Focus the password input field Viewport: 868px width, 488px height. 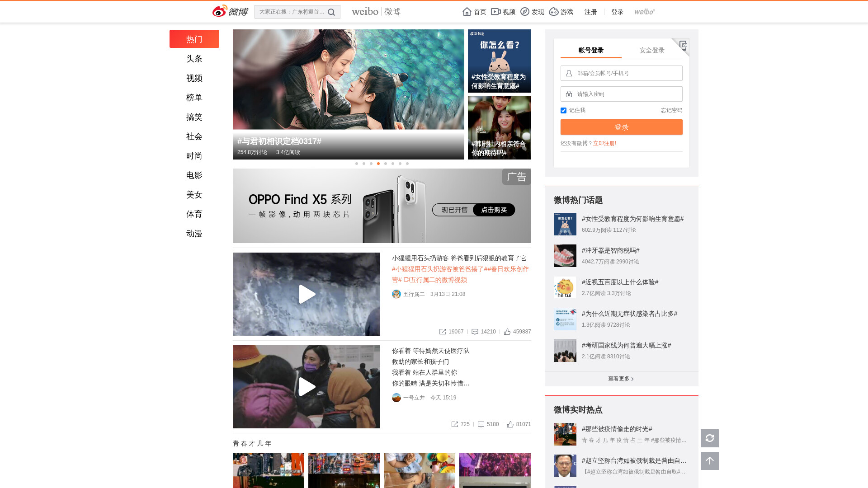[x=622, y=94]
